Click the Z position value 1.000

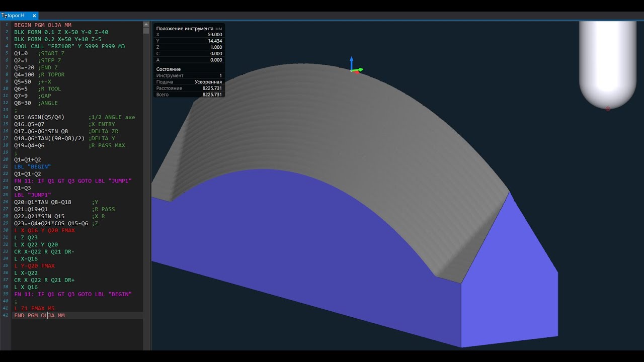coord(216,47)
